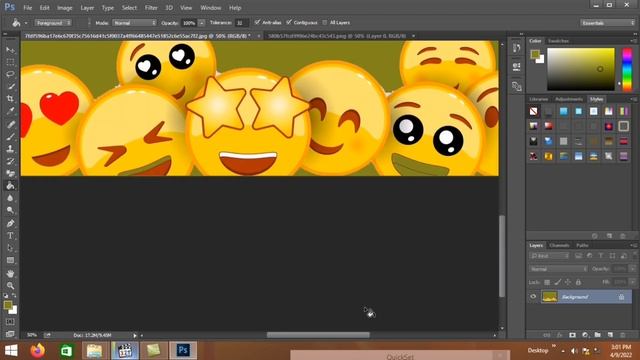This screenshot has width=640, height=360.
Task: Toggle lock image pixels brush icon
Action: [558, 282]
